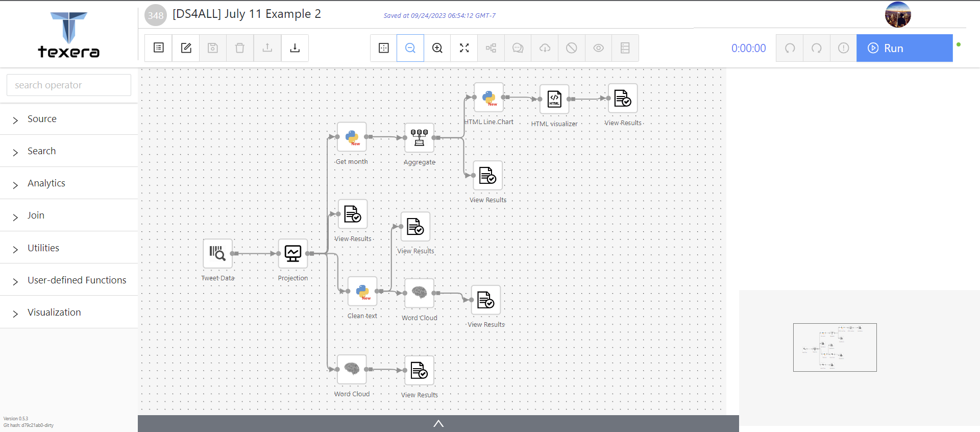Expand the Join operator category
The image size is (980, 432).
point(69,215)
